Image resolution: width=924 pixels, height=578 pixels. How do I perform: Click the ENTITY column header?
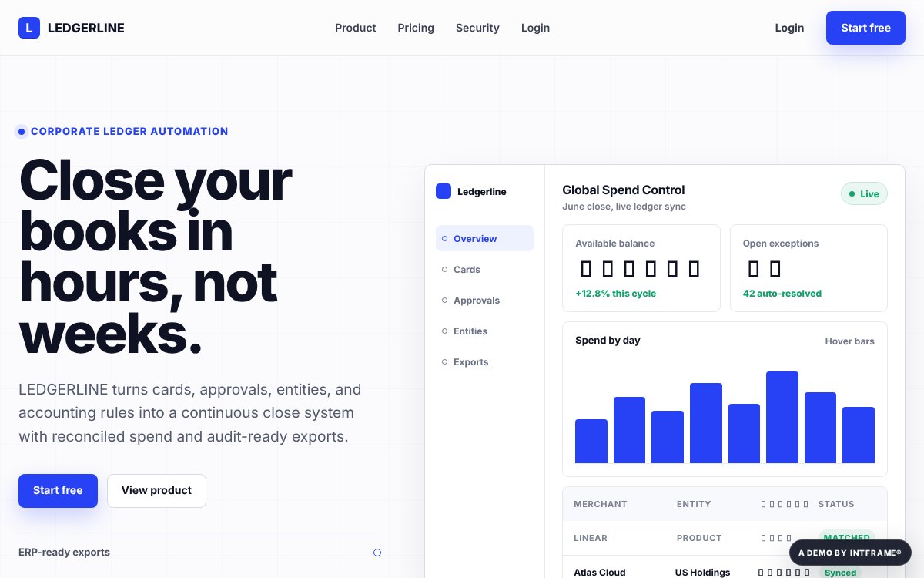[694, 504]
